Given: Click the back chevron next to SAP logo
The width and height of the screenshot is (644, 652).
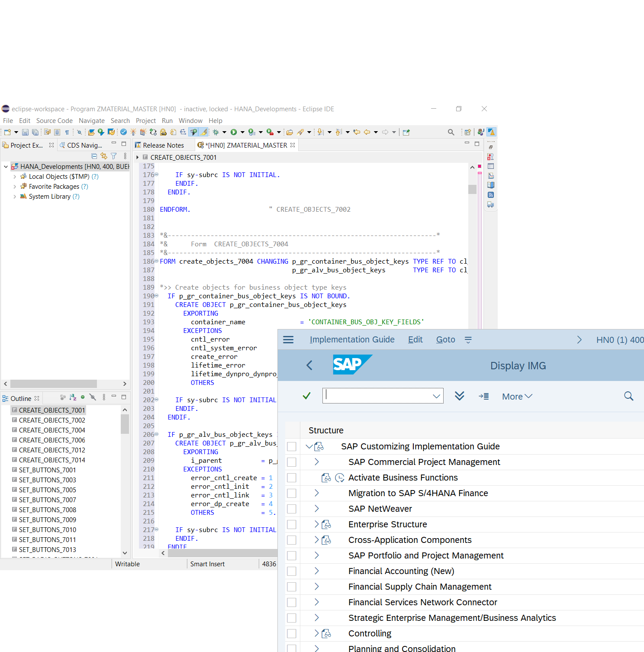Looking at the screenshot, I should tap(309, 365).
